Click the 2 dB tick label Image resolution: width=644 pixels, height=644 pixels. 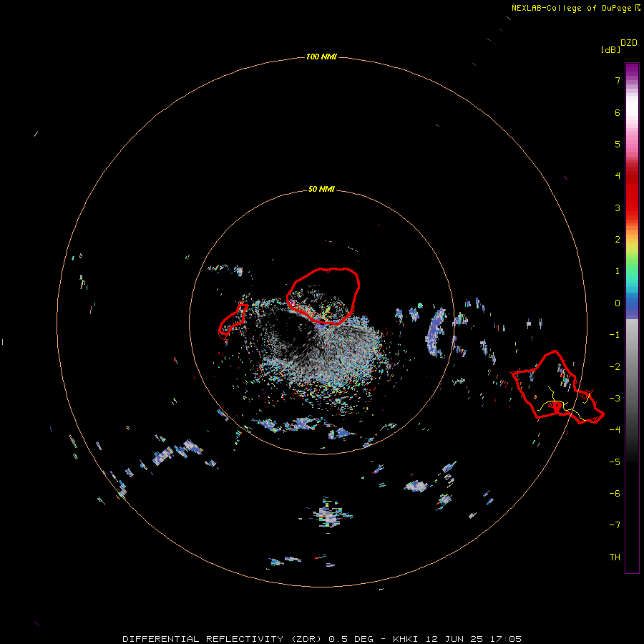click(618, 240)
